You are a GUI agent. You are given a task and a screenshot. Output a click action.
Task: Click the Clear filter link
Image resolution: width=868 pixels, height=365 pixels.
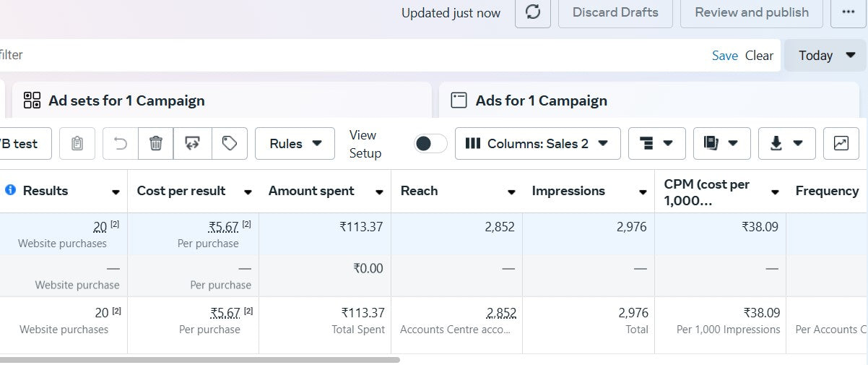click(760, 56)
